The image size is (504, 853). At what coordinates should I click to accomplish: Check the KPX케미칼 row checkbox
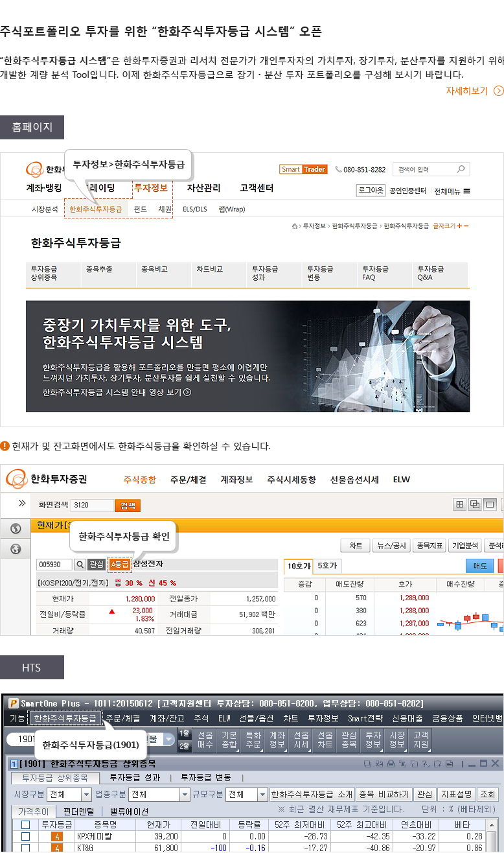[x=25, y=837]
